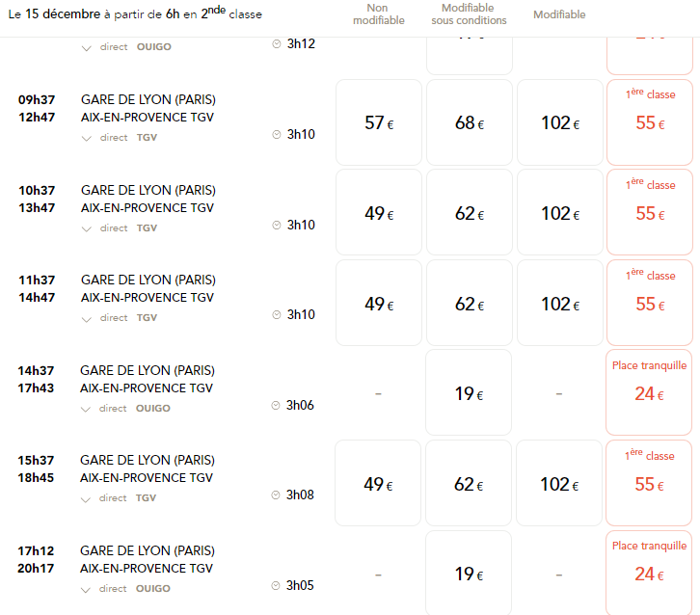Image resolution: width=700 pixels, height=615 pixels.
Task: Click the clock icon for the 09h37 train
Action: [277, 134]
